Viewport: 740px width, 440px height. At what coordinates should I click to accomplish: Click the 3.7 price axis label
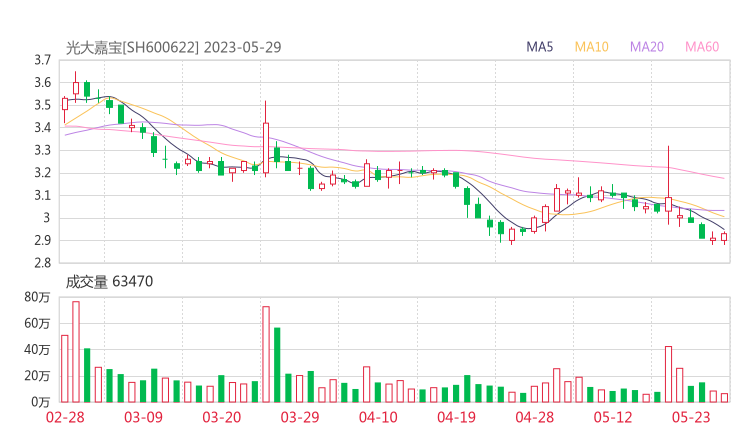pyautogui.click(x=42, y=60)
